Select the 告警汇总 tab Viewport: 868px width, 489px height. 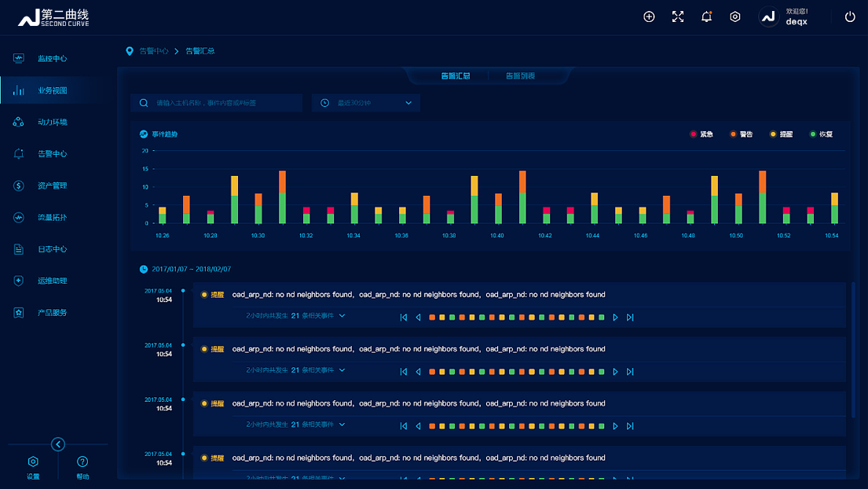[x=455, y=76]
